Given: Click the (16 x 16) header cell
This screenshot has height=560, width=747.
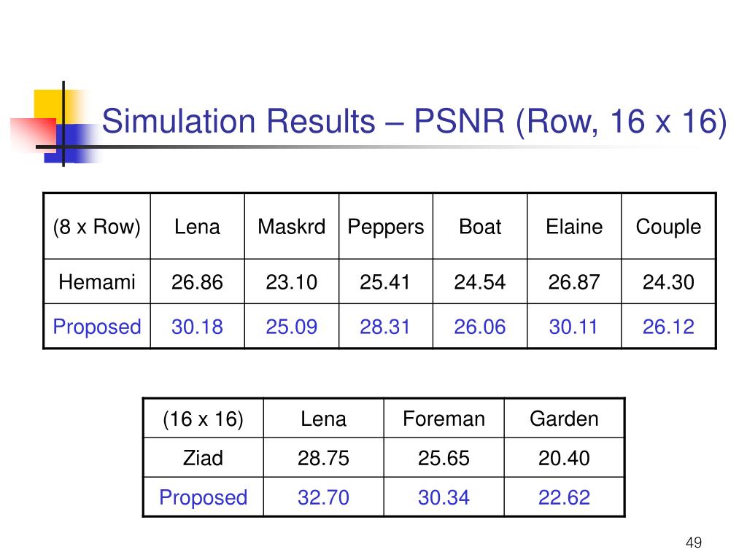Looking at the screenshot, I should coord(203,419).
